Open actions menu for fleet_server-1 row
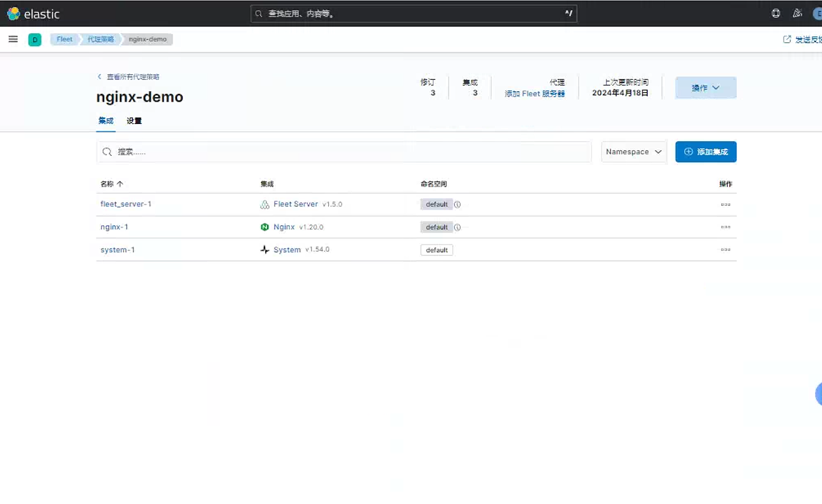Screen dimensions: 822x504 725,205
